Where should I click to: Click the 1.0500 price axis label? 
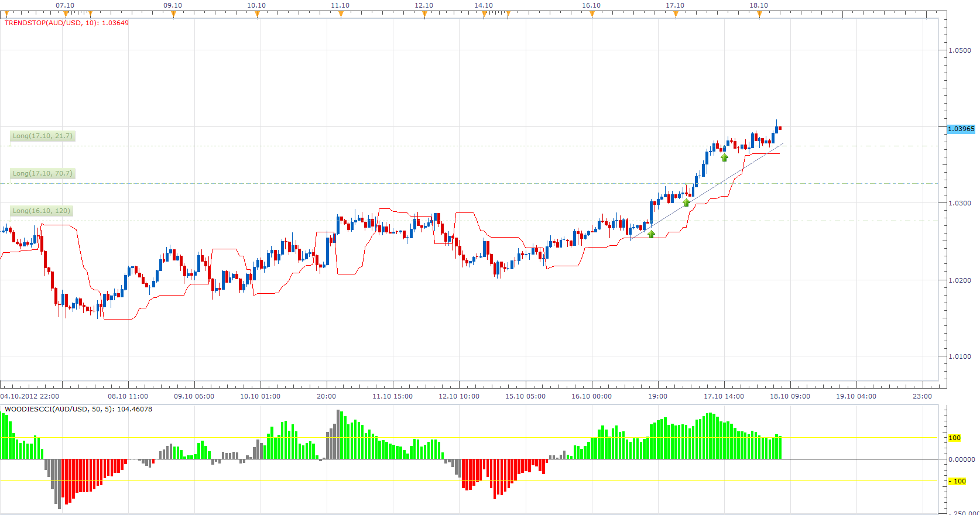[960, 50]
